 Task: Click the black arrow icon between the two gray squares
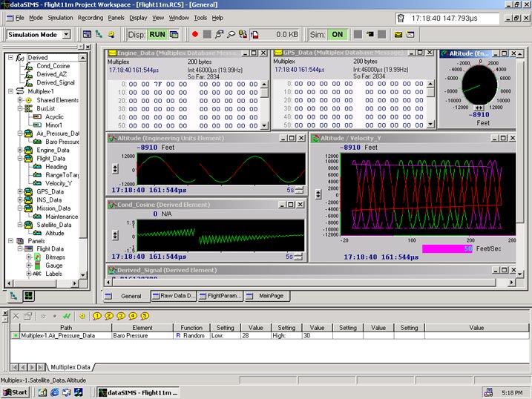[370, 34]
